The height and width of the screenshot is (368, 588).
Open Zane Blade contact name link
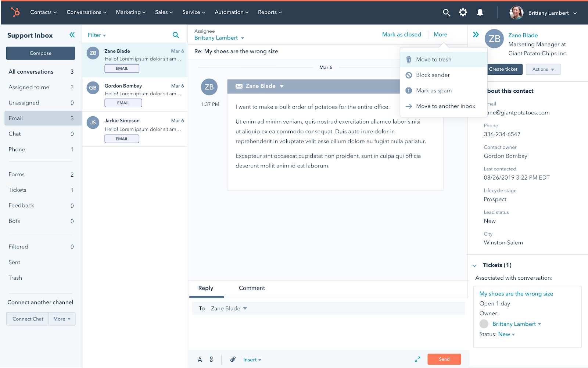pos(523,35)
